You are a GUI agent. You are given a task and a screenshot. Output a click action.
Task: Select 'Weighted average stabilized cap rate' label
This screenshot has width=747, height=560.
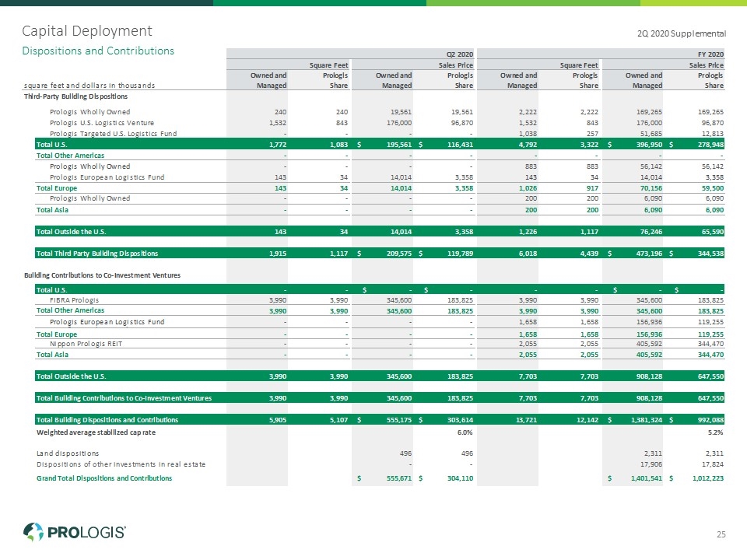click(x=96, y=432)
